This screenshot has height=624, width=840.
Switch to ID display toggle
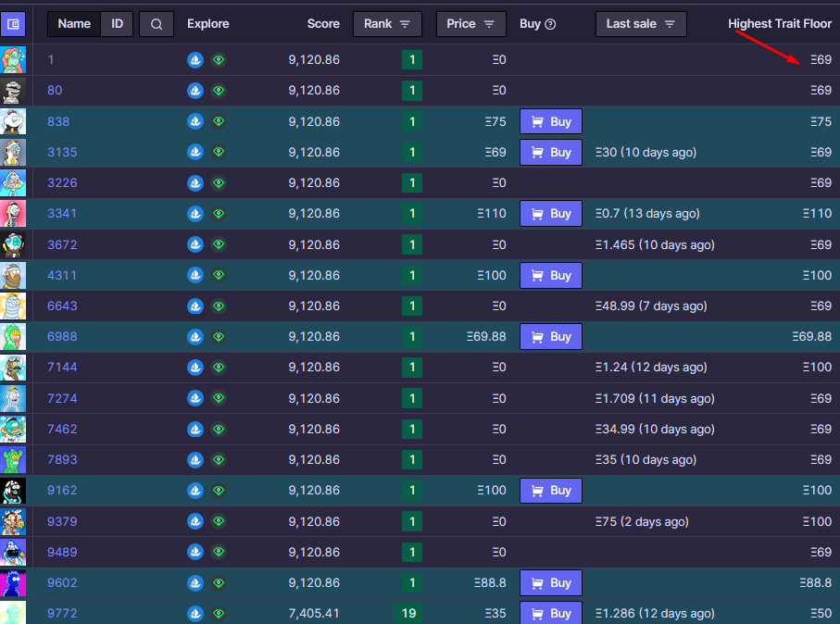(x=117, y=24)
